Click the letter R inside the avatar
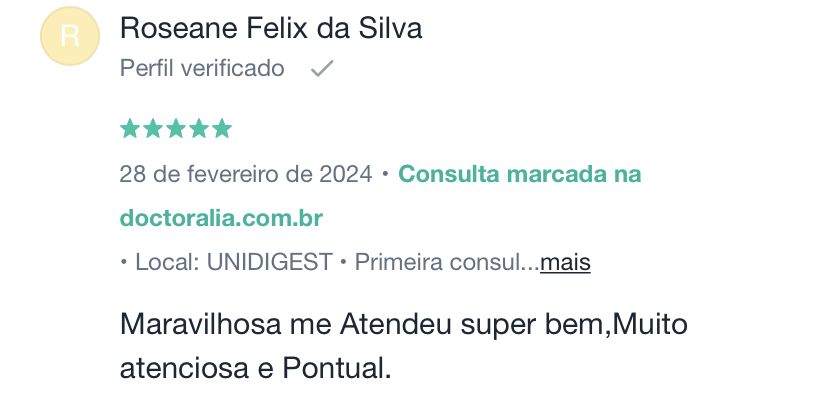This screenshot has height=416, width=828. point(70,36)
